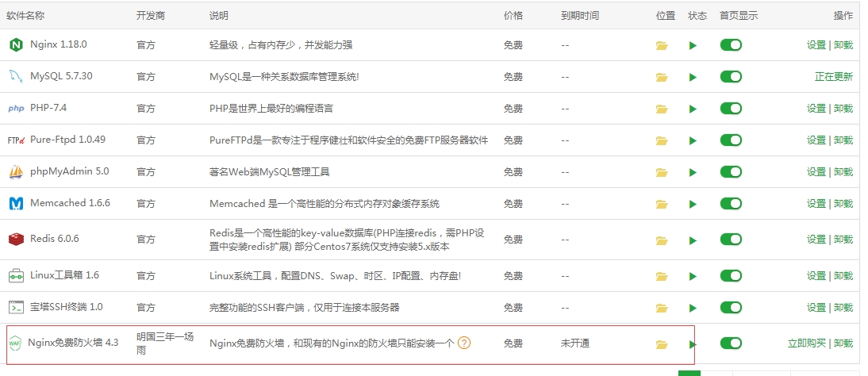868x376 pixels.
Task: Toggle homepage display for Pure-Ftpd 1.0.49
Action: tap(731, 140)
